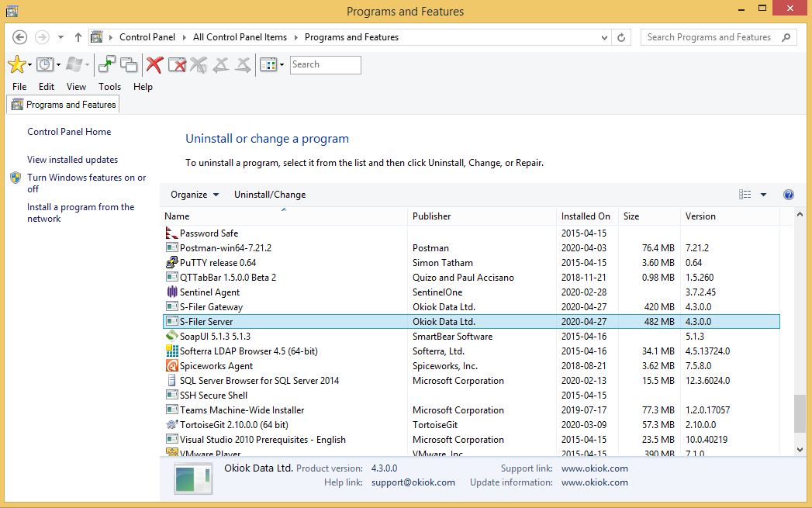Click the Sentinel Agent purple icon
Image resolution: width=812 pixels, height=508 pixels.
172,292
